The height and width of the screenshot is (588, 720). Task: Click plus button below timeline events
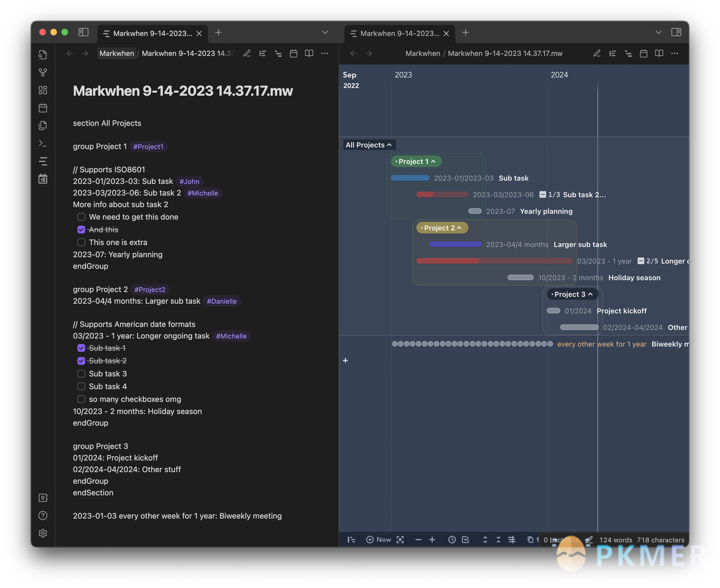pyautogui.click(x=345, y=360)
